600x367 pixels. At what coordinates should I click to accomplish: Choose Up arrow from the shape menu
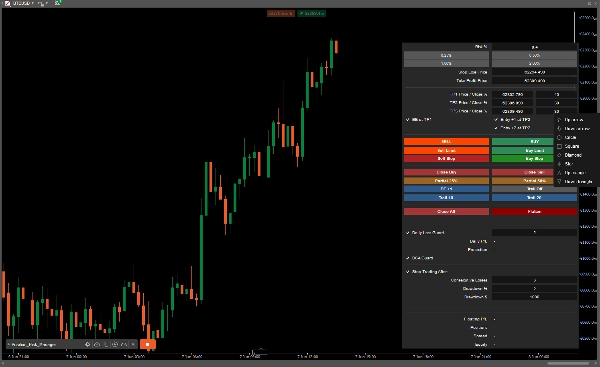click(576, 120)
